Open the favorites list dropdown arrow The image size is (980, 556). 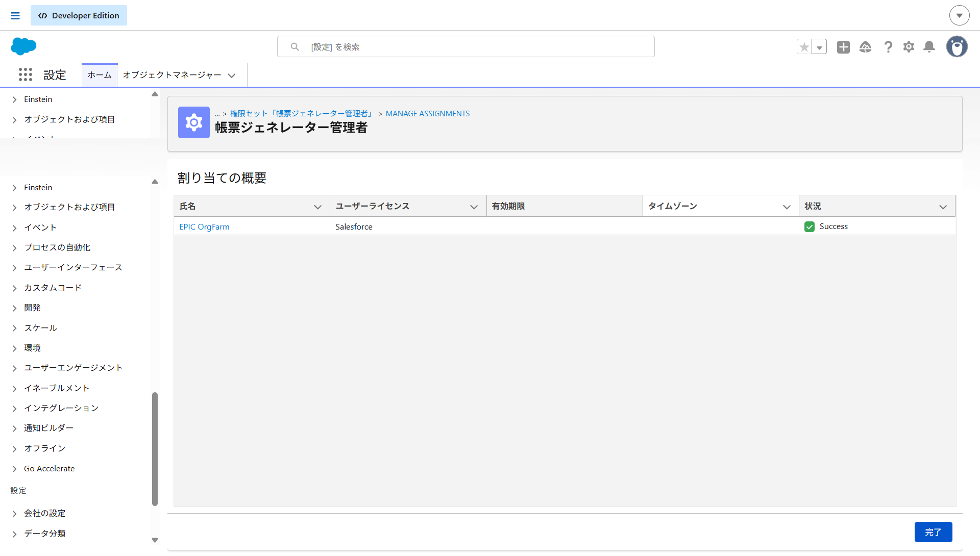coord(819,47)
